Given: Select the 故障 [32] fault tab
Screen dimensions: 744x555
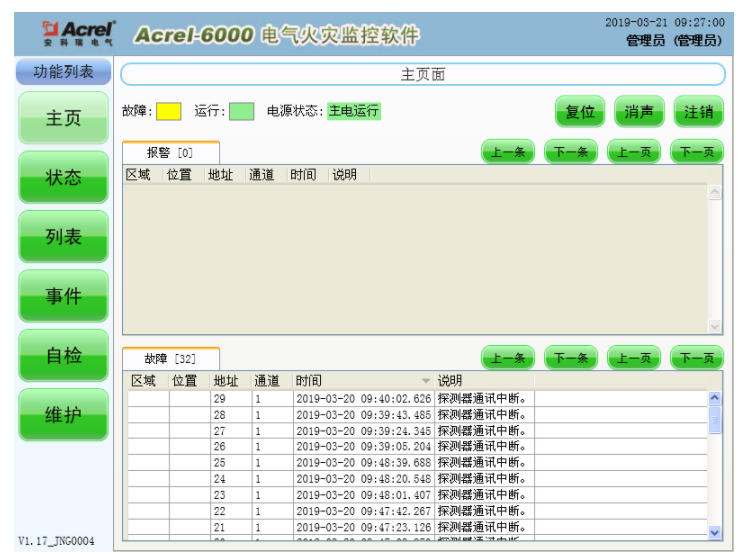Looking at the screenshot, I should coord(170,358).
